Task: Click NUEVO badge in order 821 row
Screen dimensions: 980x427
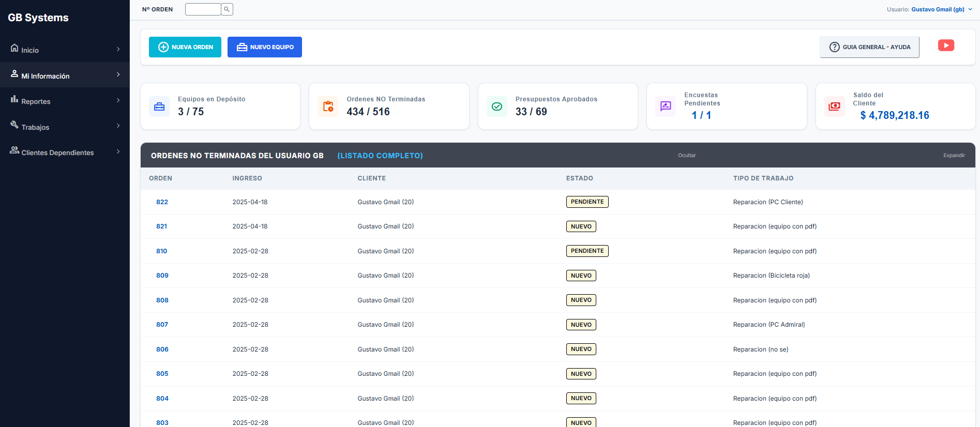Action: pos(581,226)
